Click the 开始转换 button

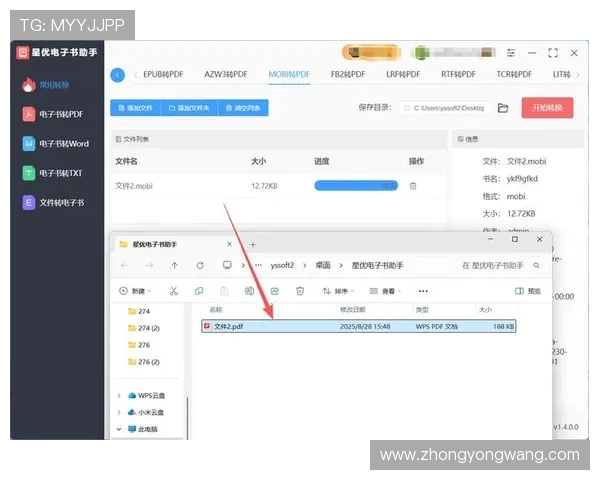tap(547, 108)
